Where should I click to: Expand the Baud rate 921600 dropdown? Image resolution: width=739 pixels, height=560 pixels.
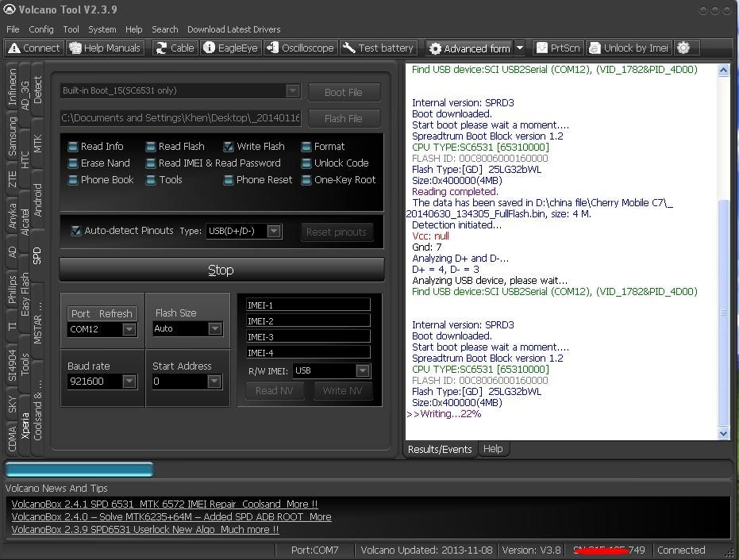[129, 382]
